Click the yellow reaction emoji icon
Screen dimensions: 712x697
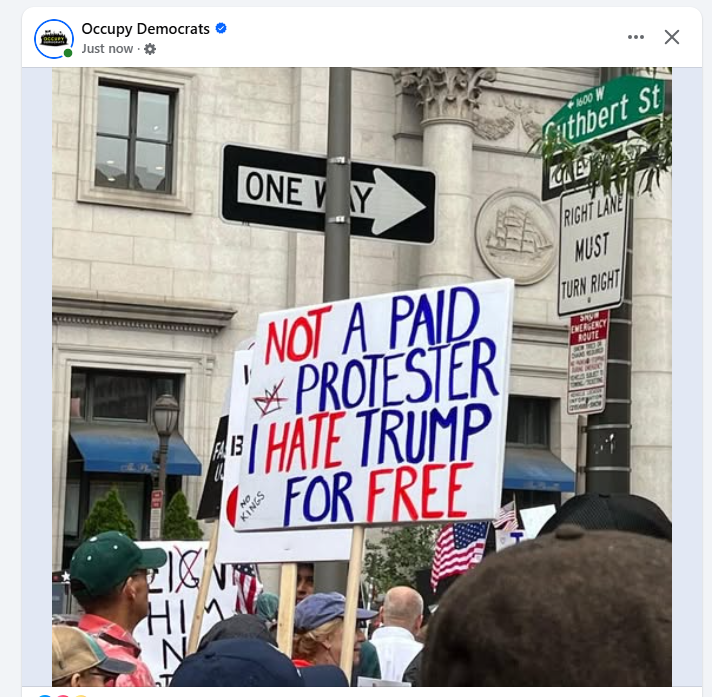click(81, 695)
